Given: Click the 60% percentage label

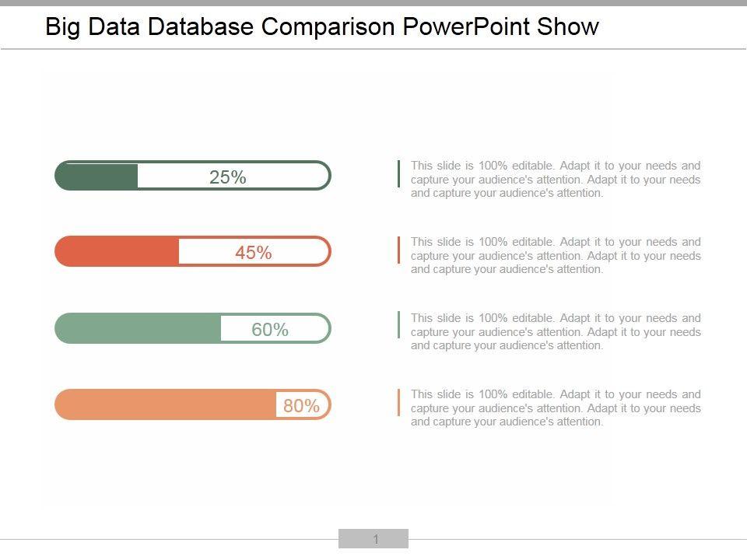Looking at the screenshot, I should coord(270,330).
